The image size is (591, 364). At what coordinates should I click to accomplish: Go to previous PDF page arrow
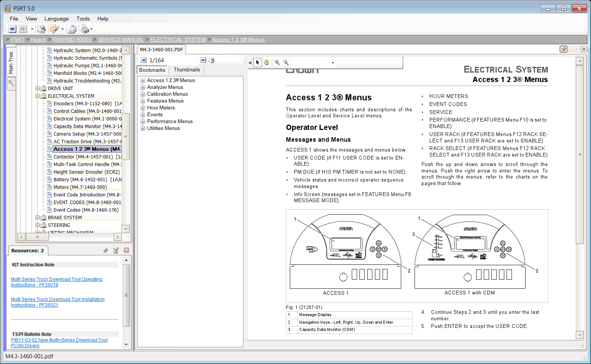point(143,60)
